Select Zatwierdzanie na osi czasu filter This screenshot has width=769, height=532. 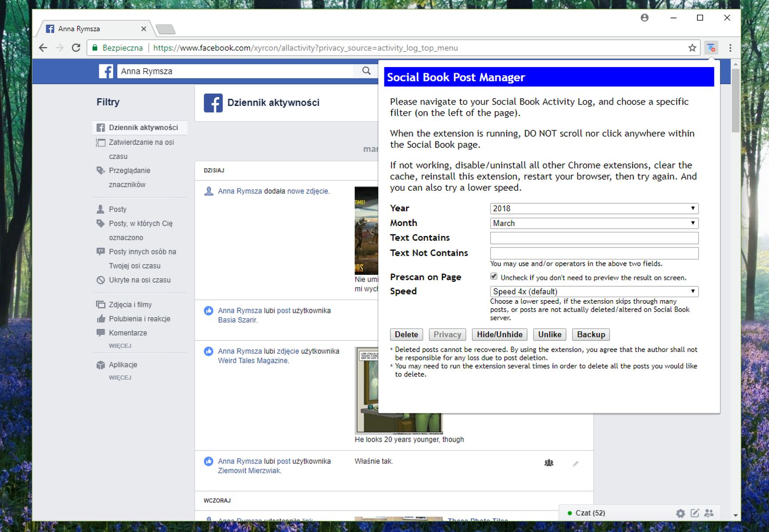pyautogui.click(x=139, y=149)
